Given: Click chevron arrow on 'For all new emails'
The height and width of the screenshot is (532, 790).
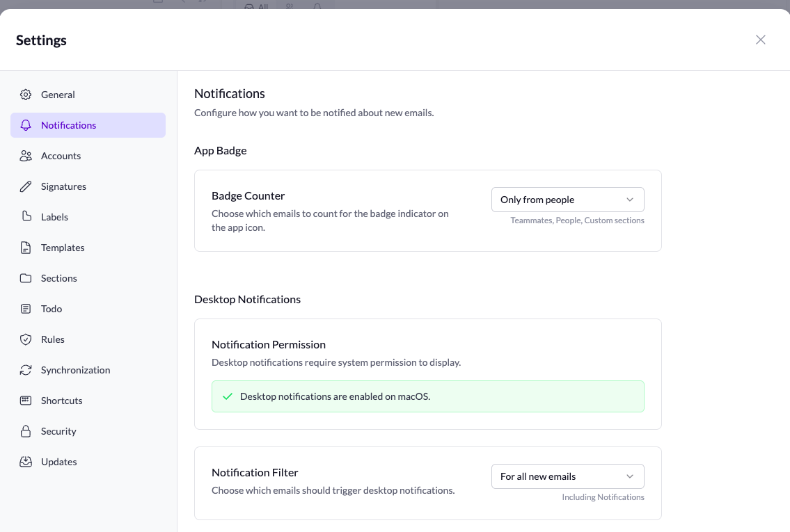Looking at the screenshot, I should coord(630,476).
